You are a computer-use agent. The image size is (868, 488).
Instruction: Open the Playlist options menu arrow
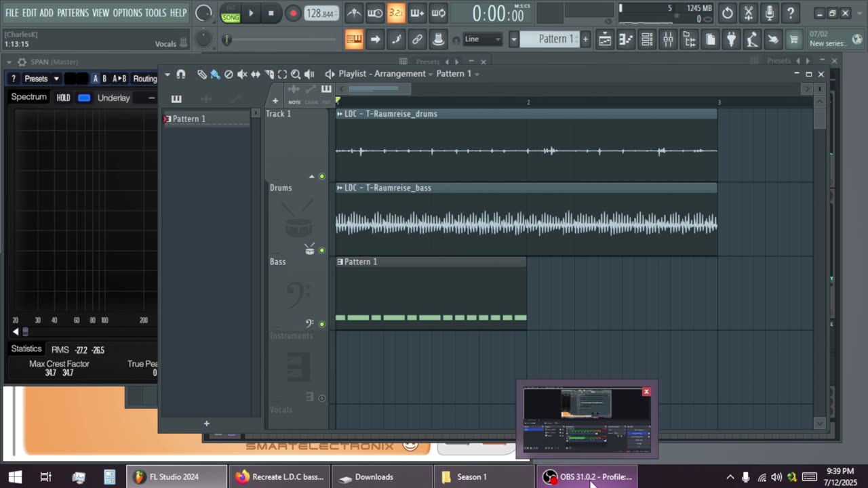point(167,74)
